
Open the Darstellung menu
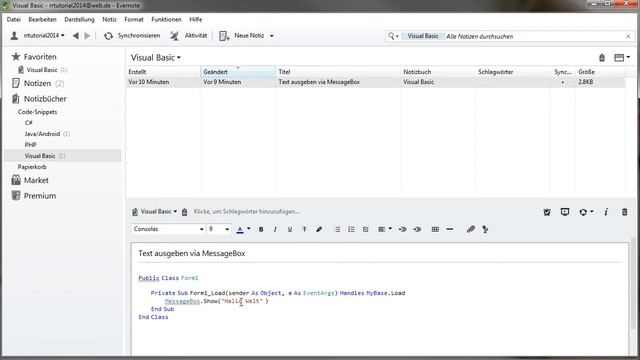click(x=79, y=19)
